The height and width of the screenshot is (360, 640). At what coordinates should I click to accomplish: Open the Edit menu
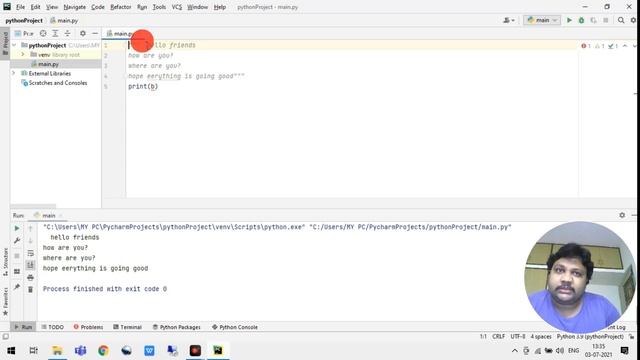click(35, 7)
